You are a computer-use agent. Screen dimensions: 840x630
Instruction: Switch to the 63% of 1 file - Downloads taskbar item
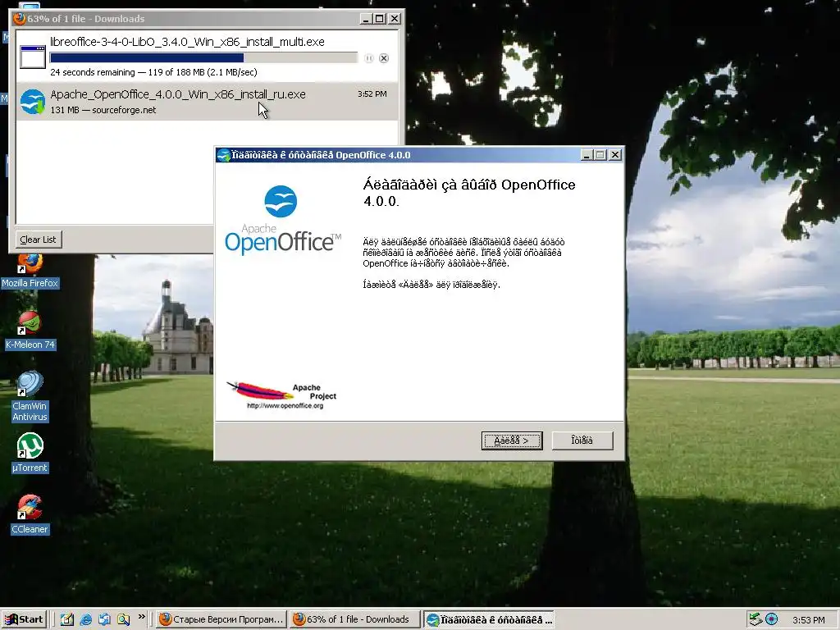tap(354, 619)
